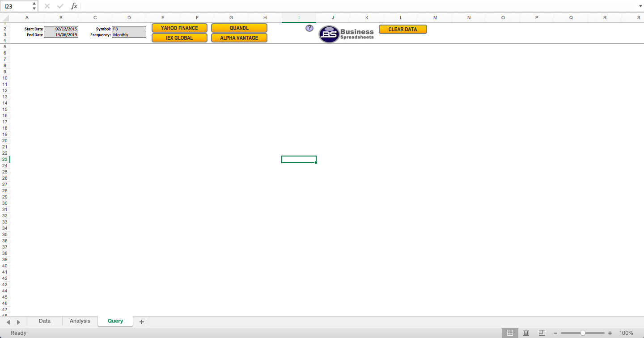This screenshot has height=338, width=644.
Task: Click the formula bar enter checkmark icon
Action: [60, 6]
